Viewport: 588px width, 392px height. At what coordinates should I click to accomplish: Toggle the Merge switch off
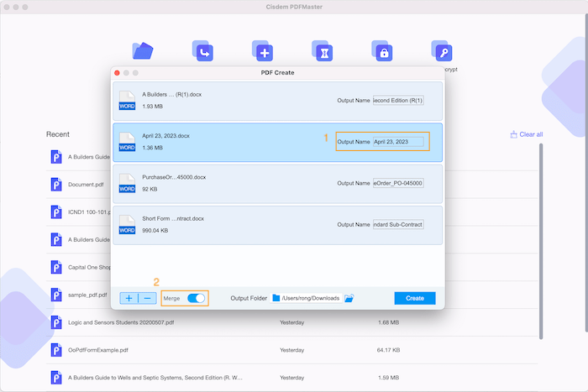point(196,298)
